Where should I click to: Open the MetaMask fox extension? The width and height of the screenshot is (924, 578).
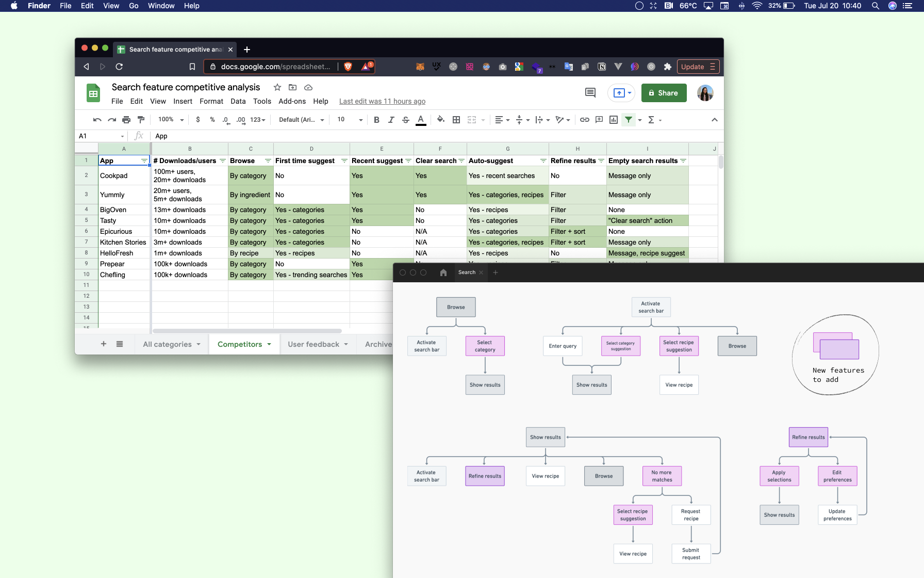pyautogui.click(x=420, y=67)
